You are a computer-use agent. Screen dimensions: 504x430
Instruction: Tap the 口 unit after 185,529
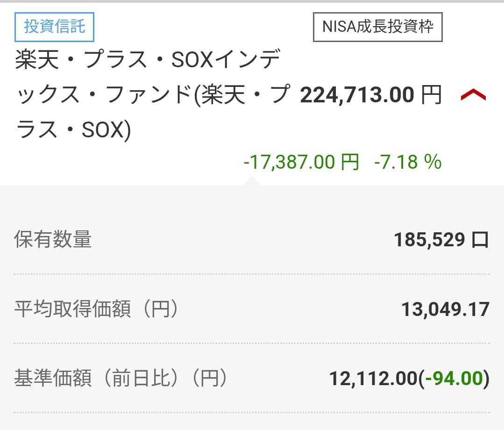[480, 240]
